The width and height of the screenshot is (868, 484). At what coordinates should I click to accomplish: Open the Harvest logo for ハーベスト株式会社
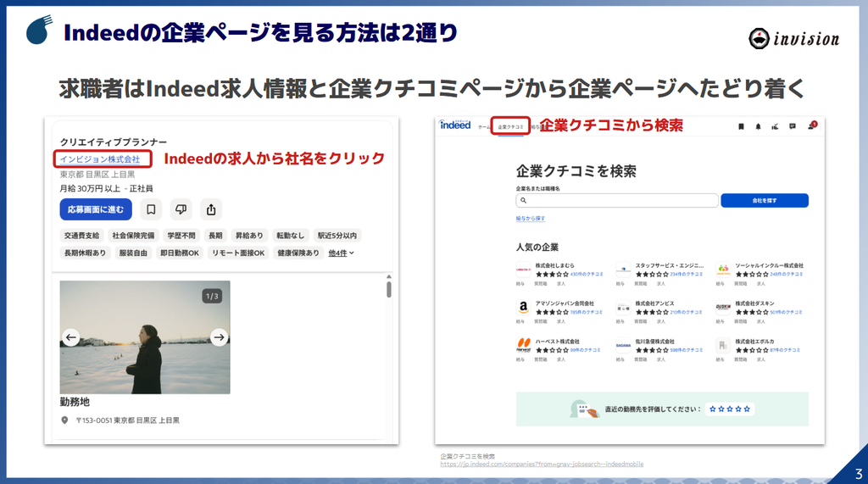click(x=524, y=346)
